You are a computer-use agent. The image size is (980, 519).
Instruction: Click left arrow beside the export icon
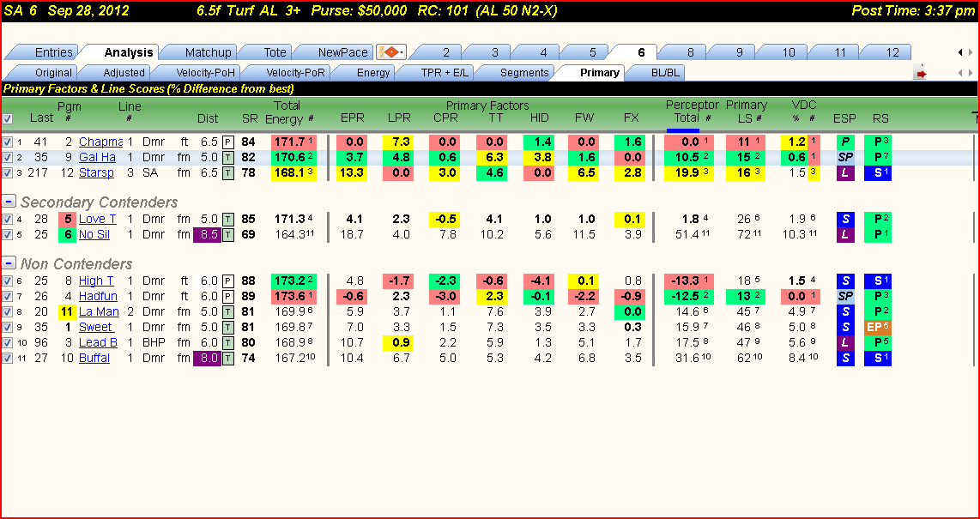[961, 73]
